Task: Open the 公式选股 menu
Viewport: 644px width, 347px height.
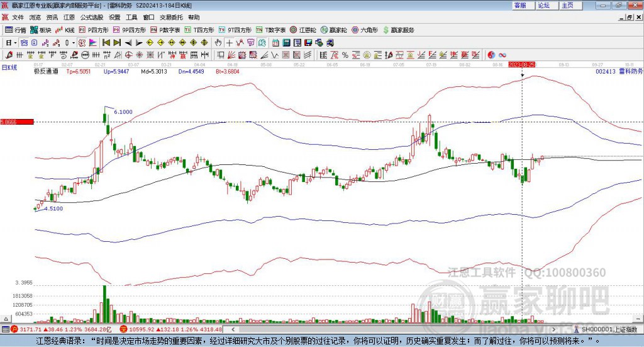Action: [92, 17]
